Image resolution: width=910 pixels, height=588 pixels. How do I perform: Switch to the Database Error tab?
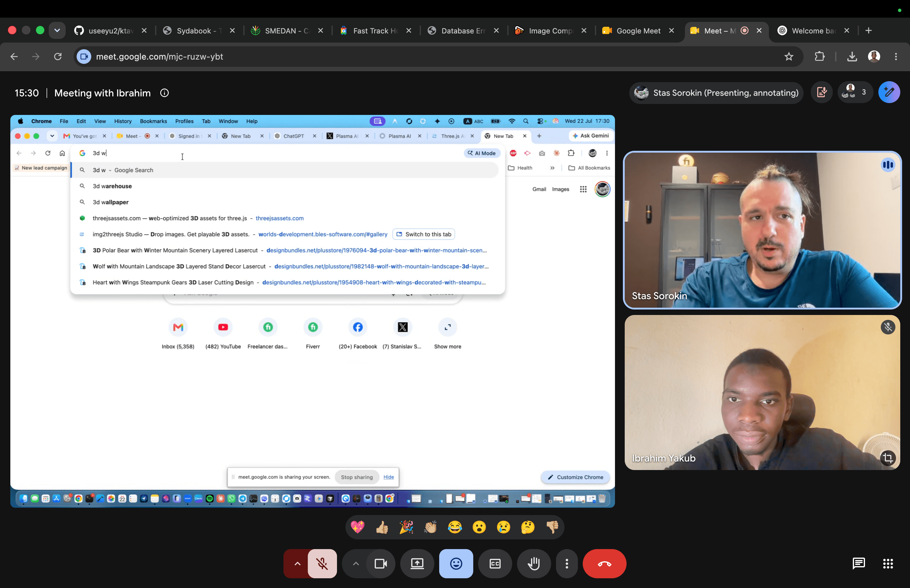pos(463,30)
